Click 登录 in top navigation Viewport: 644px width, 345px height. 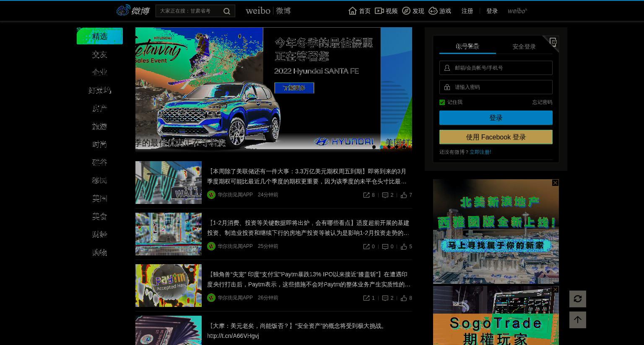[x=492, y=11]
